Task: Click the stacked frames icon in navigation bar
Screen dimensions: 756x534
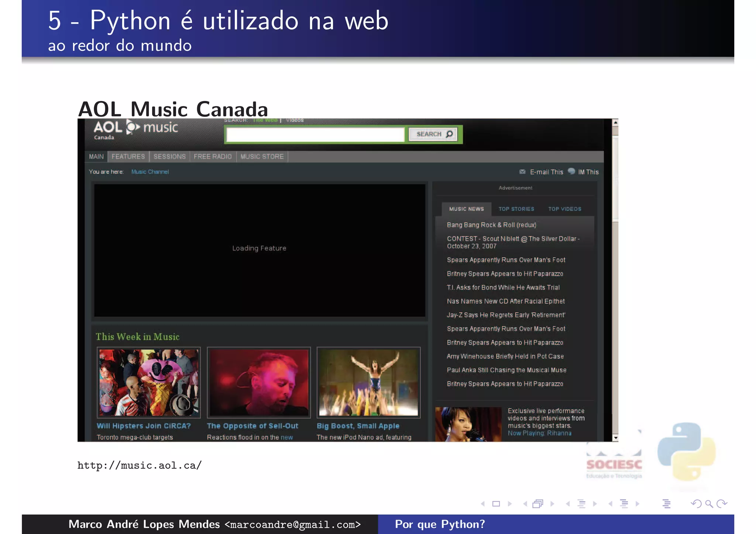Action: point(538,504)
